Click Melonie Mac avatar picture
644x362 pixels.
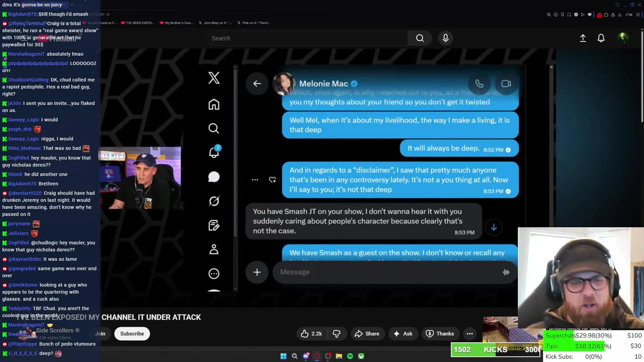284,83
